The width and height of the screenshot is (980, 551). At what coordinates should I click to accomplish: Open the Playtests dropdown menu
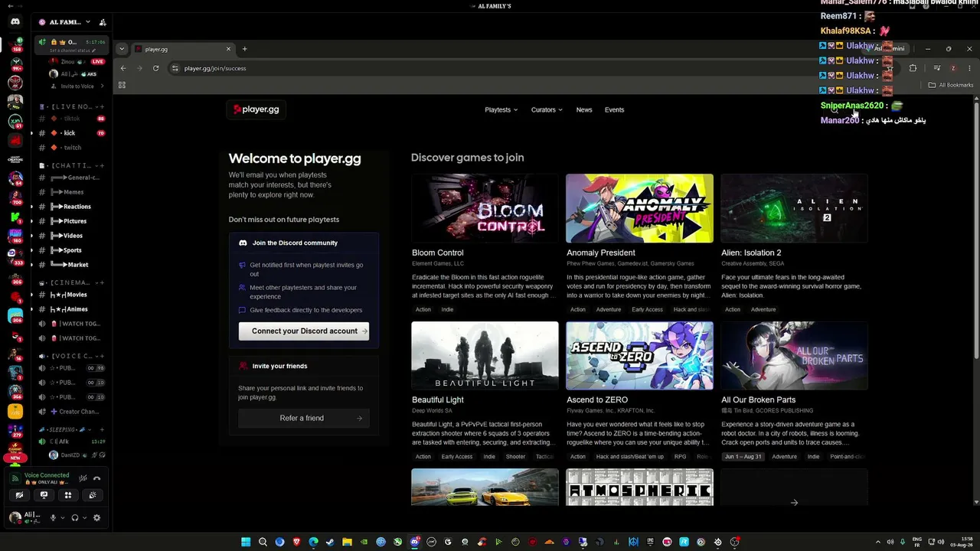pyautogui.click(x=501, y=109)
